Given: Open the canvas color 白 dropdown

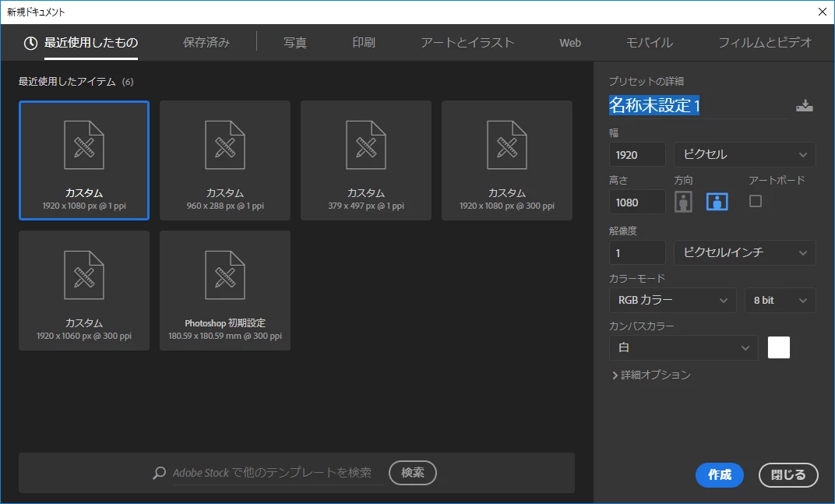Looking at the screenshot, I should click(683, 348).
